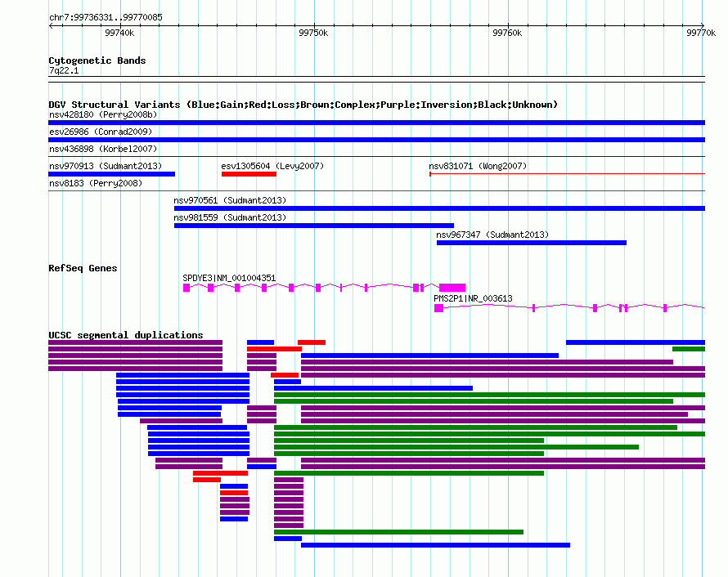Select the blue esv26986 gain bar
728x577 pixels.
376,140
